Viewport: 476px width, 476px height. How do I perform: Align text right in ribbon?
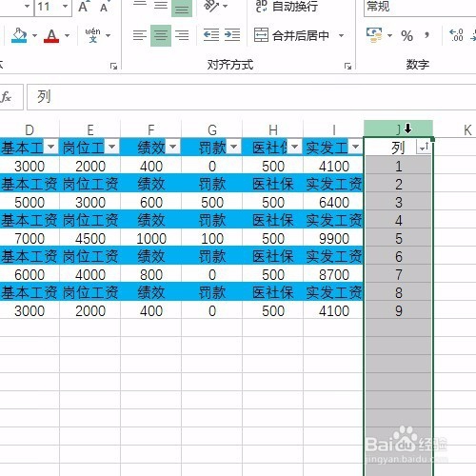(182, 35)
